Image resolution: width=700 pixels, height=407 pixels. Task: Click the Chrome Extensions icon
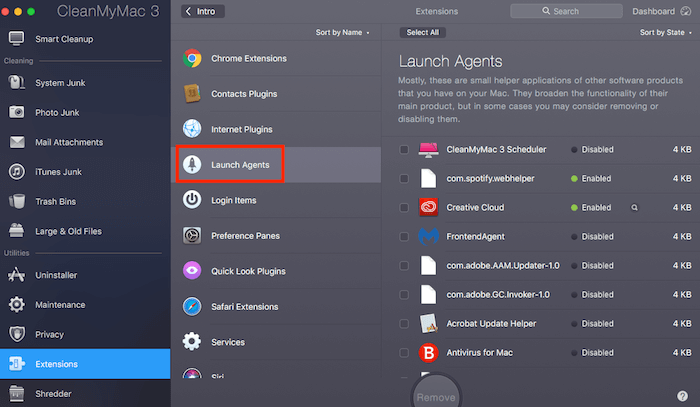tap(192, 58)
